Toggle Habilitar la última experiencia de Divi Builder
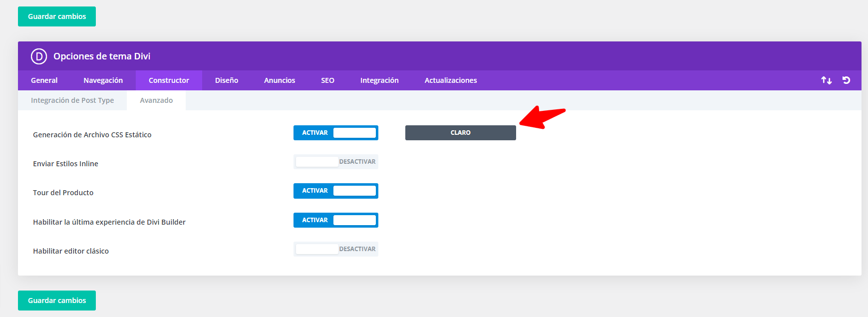Image resolution: width=868 pixels, height=317 pixels. coord(336,220)
